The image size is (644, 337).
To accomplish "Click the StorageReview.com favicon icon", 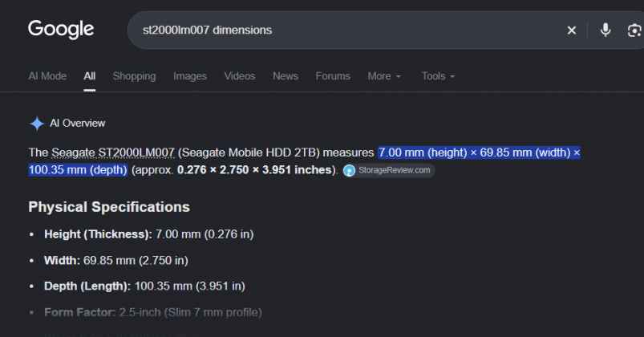I will (349, 171).
